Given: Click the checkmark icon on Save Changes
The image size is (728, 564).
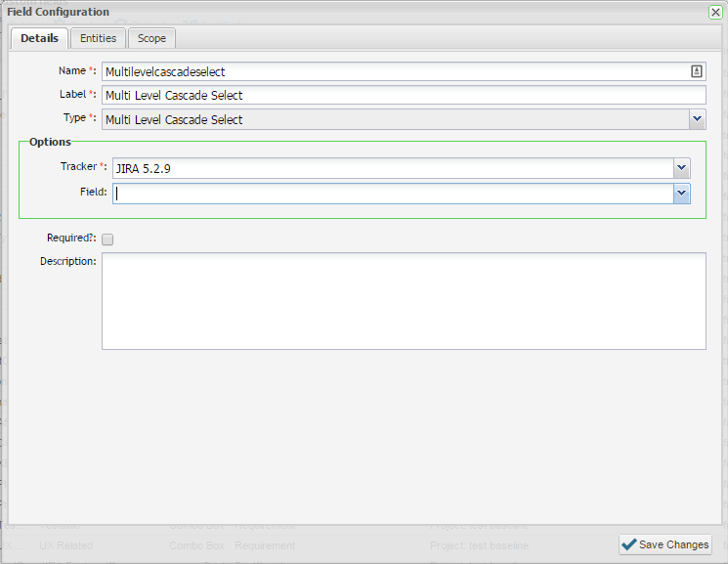Looking at the screenshot, I should pos(628,544).
